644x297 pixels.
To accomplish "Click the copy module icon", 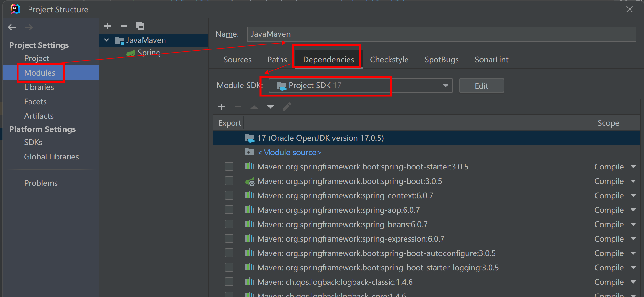I will tap(140, 26).
